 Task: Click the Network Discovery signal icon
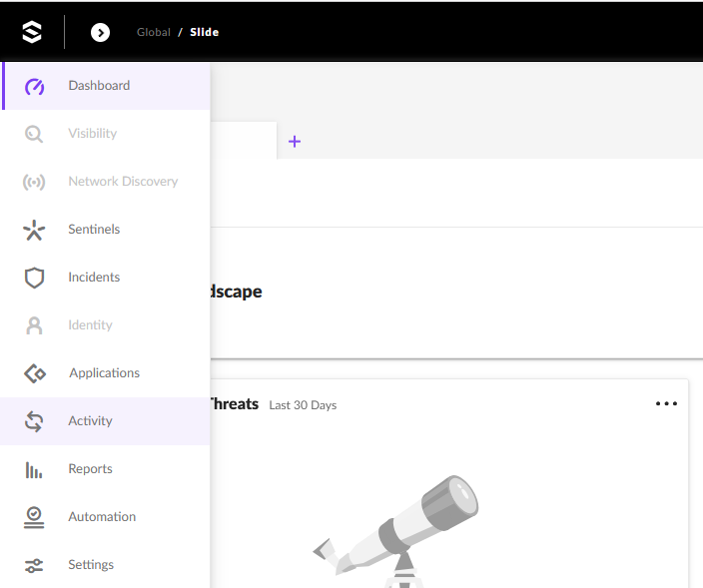point(35,182)
